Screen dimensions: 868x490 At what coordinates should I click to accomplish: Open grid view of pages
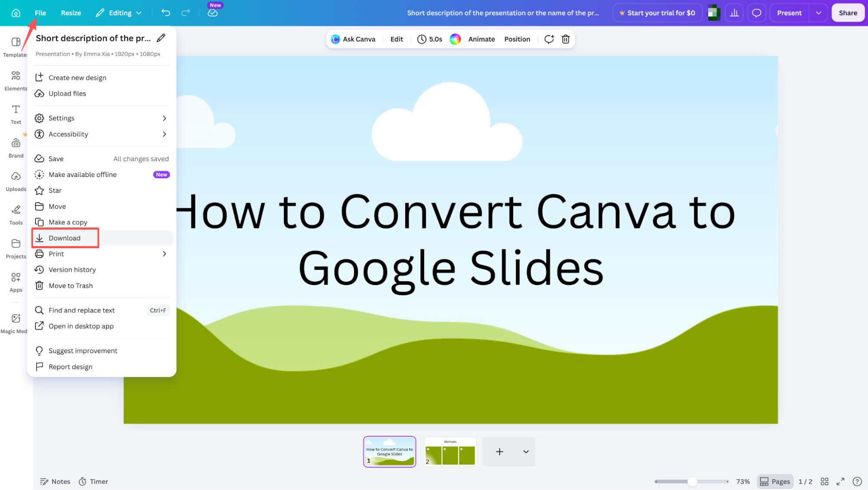pos(825,481)
